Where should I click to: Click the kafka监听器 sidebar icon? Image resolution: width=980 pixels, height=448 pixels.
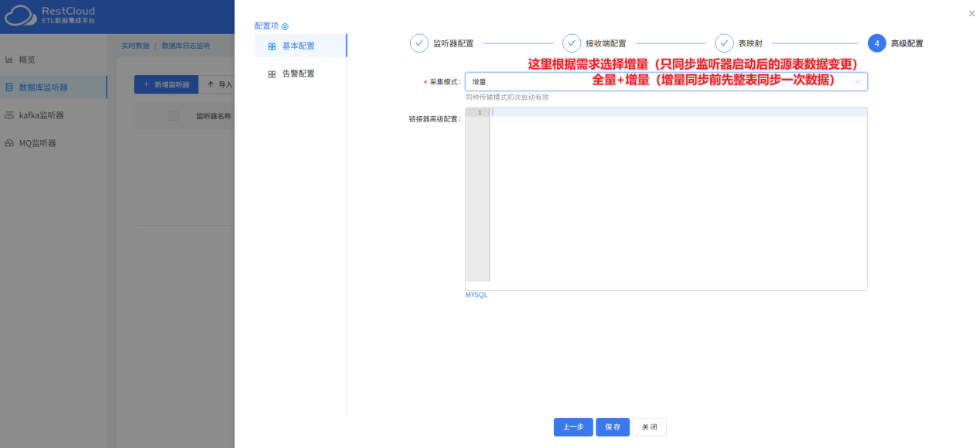[9, 115]
